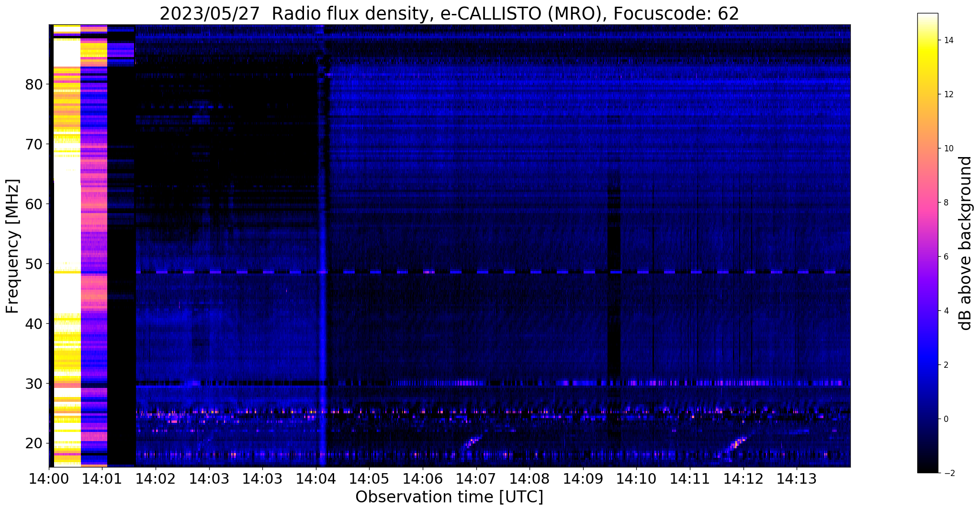Select the 14:05 time tick label
The image size is (980, 511).
(x=369, y=478)
